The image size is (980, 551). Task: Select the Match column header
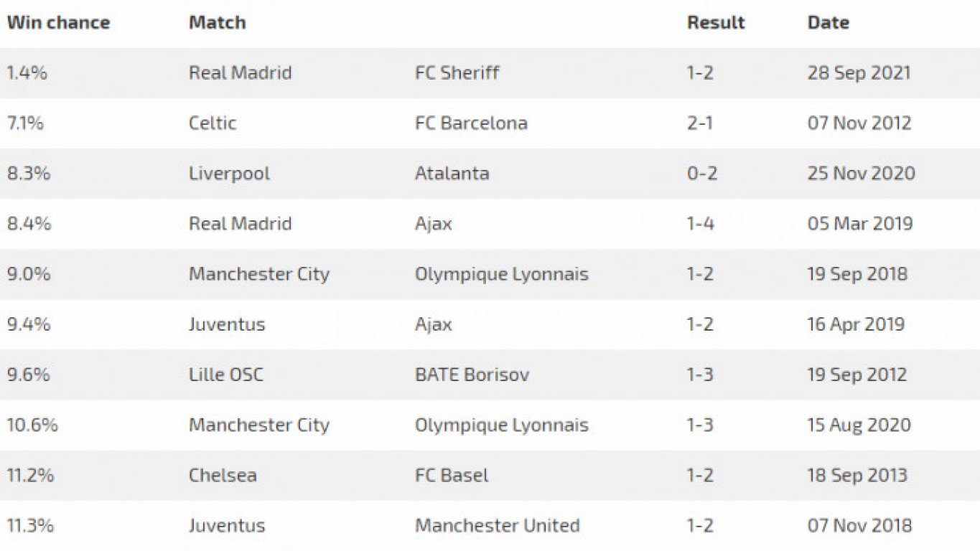218,23
